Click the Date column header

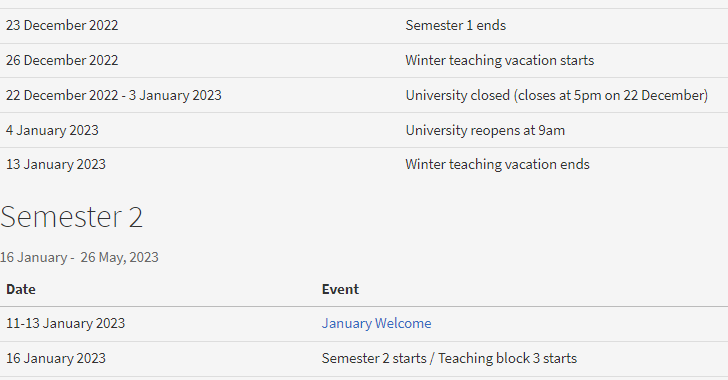point(21,289)
